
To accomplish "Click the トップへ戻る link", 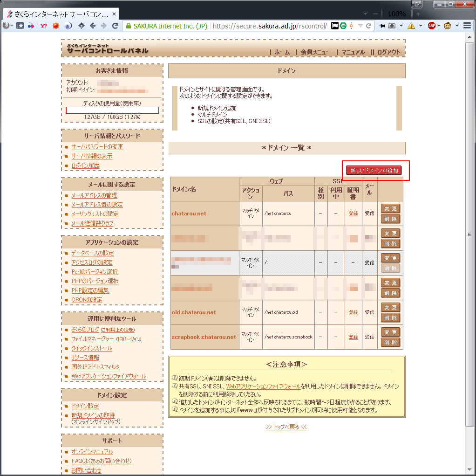I will [x=286, y=427].
